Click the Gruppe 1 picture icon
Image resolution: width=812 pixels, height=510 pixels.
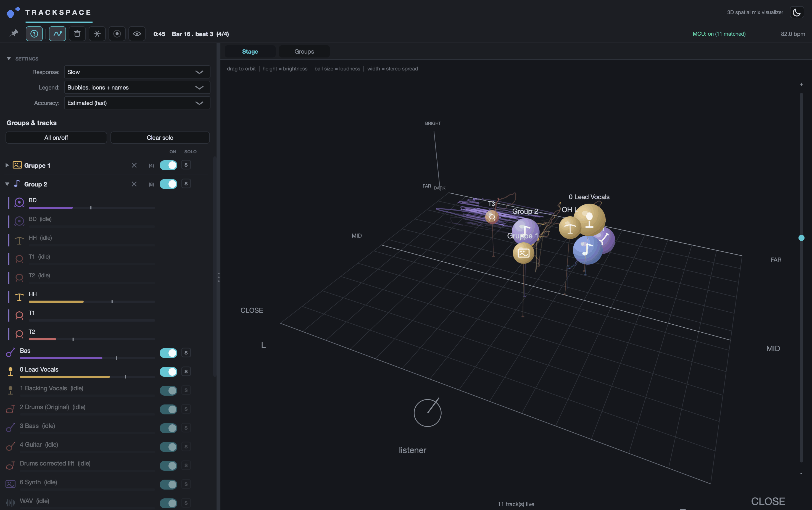point(17,165)
